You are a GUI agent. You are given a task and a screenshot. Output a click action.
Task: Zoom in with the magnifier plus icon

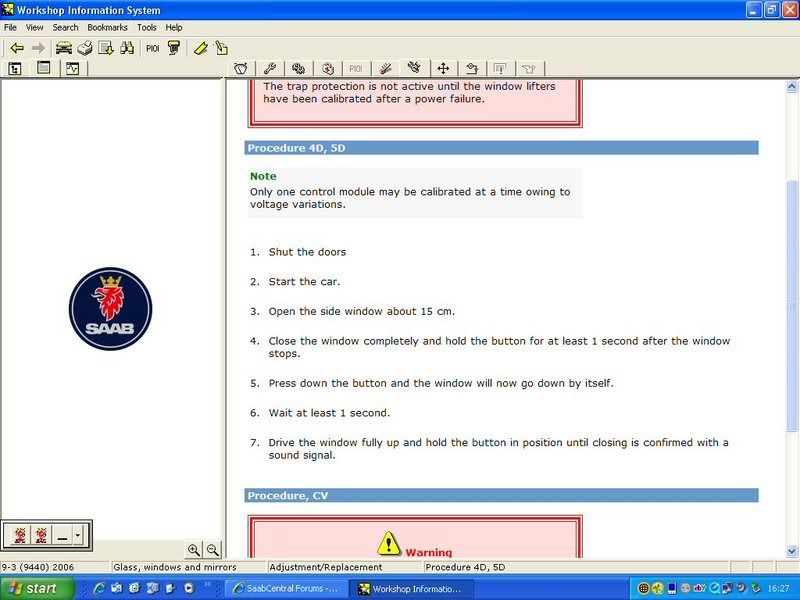pos(195,549)
